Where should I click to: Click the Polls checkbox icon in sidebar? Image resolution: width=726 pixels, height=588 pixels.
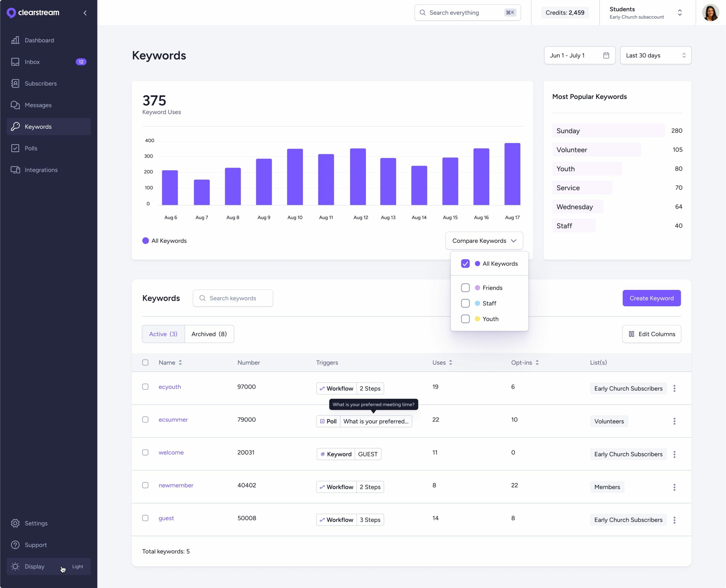[x=15, y=148]
